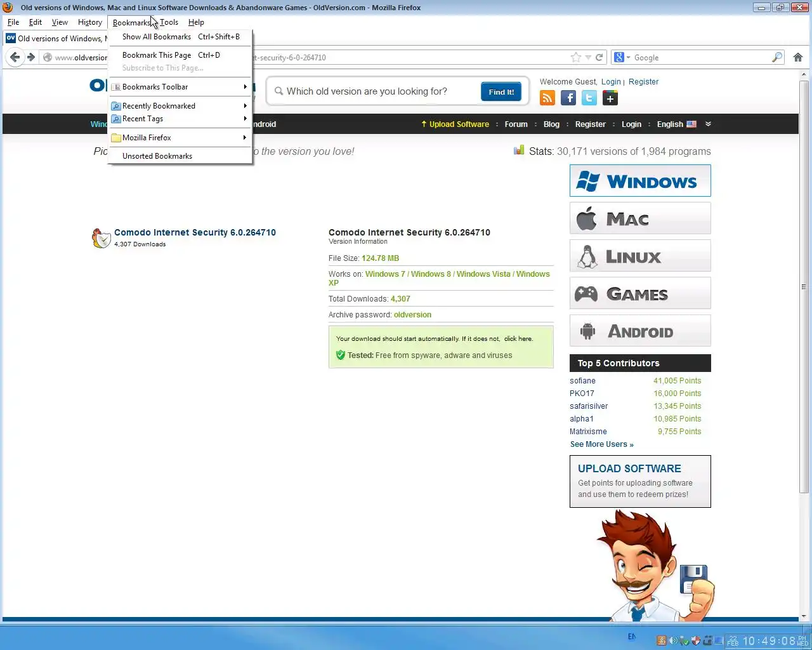
Task: Click the Find It! button
Action: tap(501, 92)
